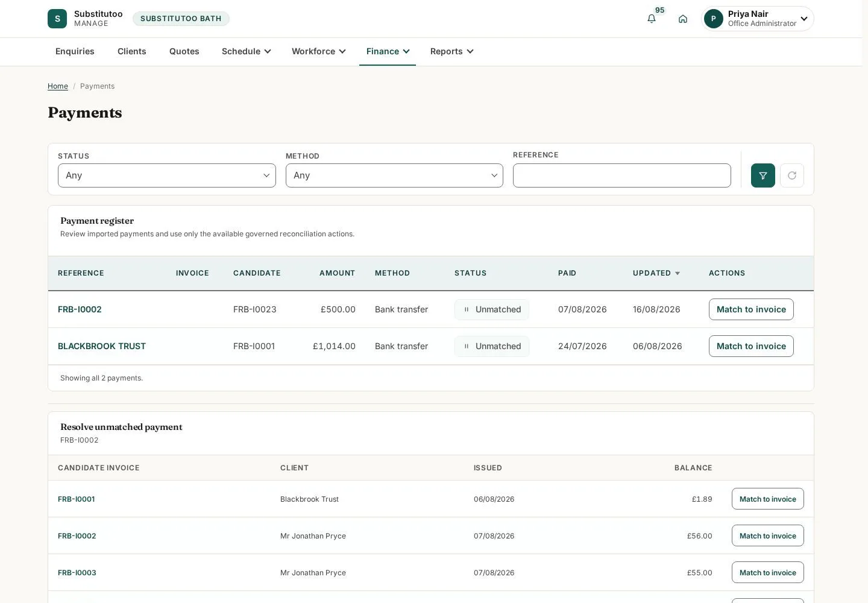Expand the Reports menu
Image resolution: width=868 pixels, height=603 pixels.
point(452,51)
